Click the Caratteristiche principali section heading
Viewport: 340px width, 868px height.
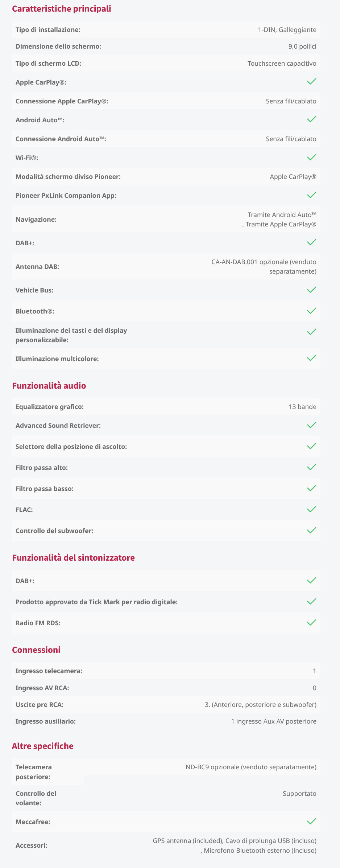coord(62,9)
